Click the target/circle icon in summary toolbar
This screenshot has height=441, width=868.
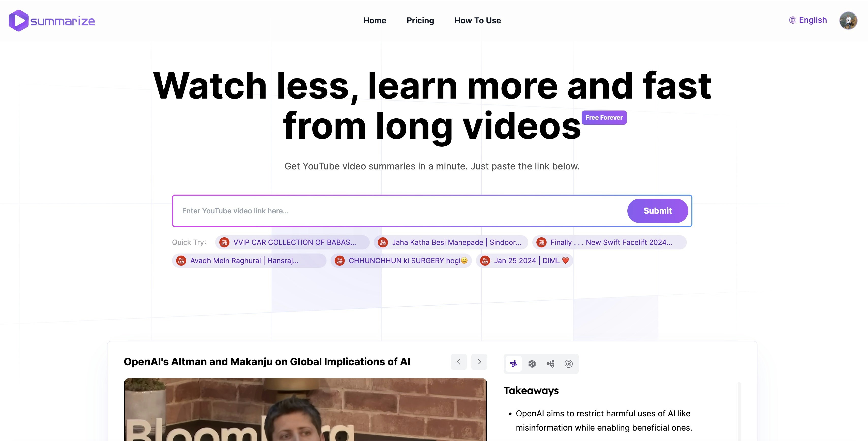[569, 363]
